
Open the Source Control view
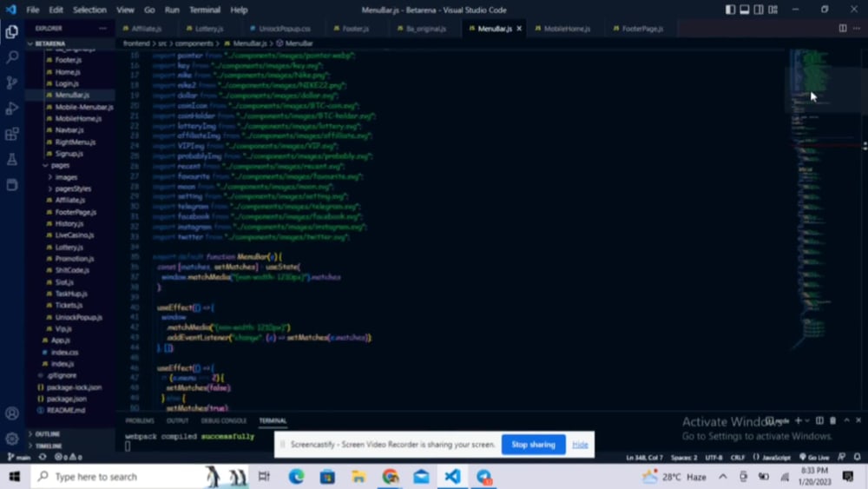pyautogui.click(x=11, y=83)
